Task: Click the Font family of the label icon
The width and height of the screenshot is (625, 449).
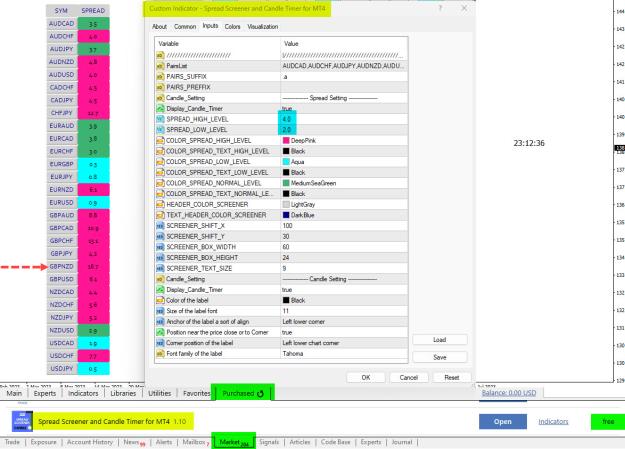Action: coord(160,354)
